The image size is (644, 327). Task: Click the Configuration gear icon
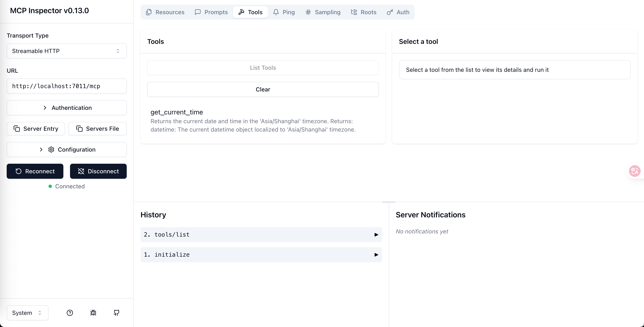pyautogui.click(x=51, y=150)
